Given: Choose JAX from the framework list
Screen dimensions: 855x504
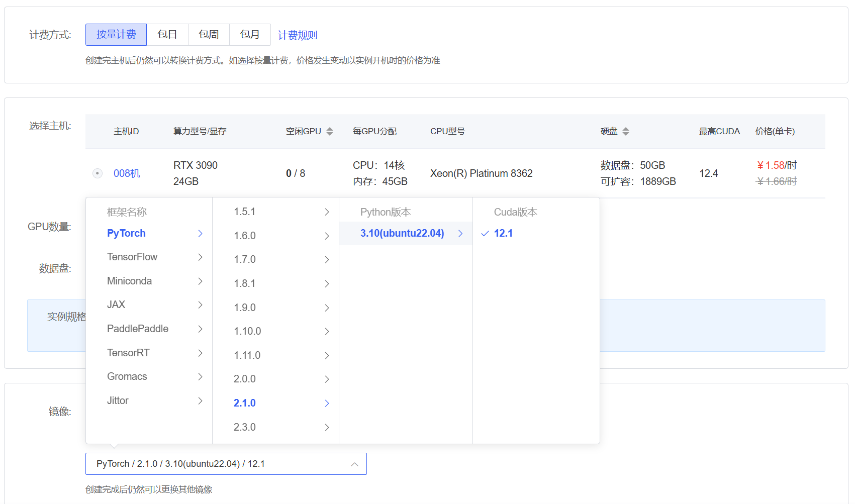Looking at the screenshot, I should tap(116, 305).
